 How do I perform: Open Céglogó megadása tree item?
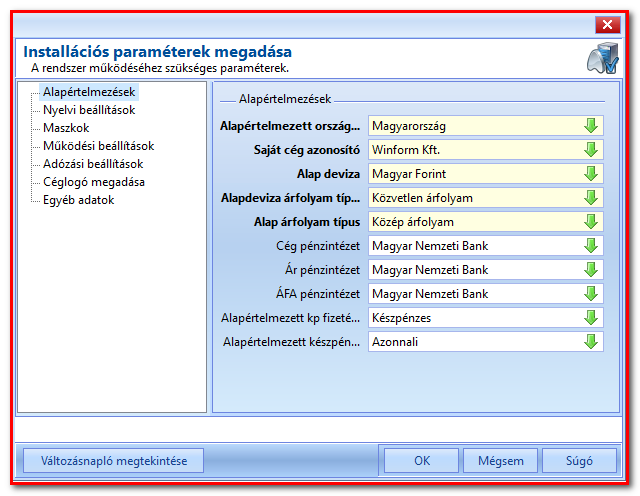(94, 182)
